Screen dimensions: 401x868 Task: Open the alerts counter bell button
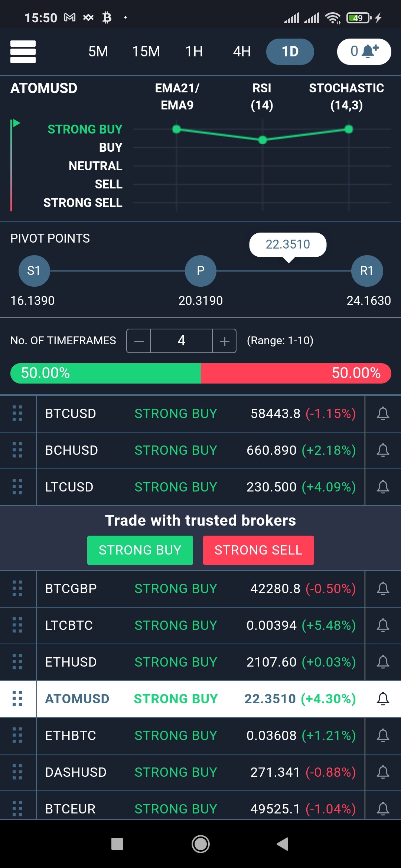click(x=364, y=52)
